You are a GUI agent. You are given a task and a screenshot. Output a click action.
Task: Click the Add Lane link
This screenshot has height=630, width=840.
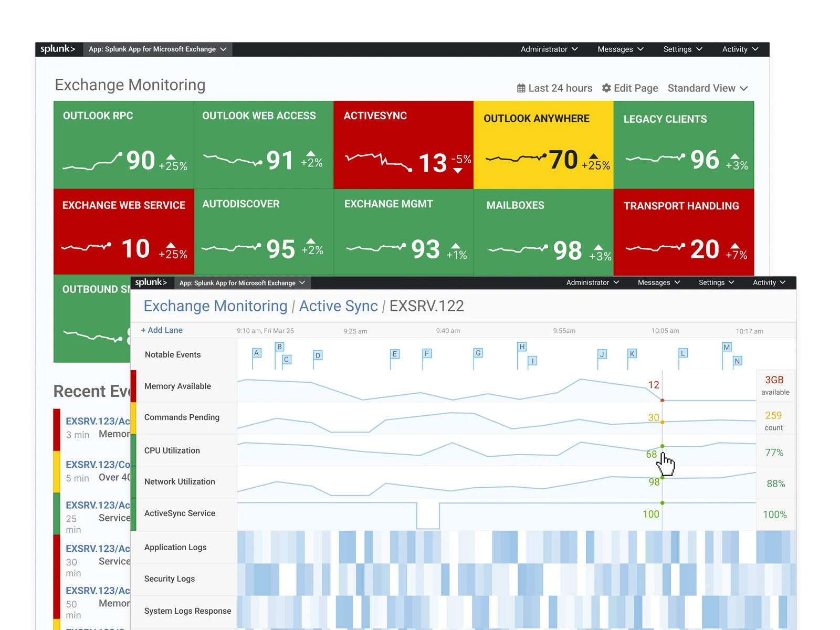[x=162, y=330]
